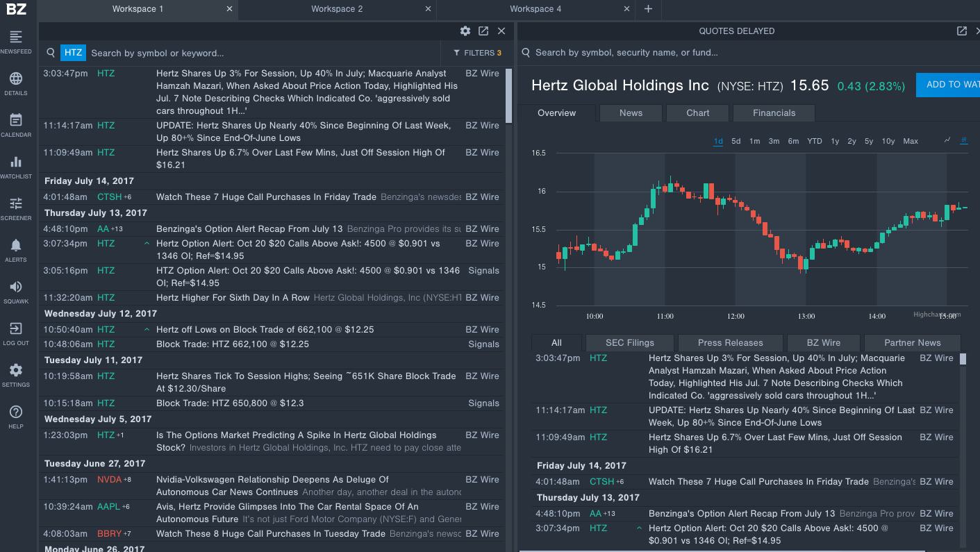Expand +13 tickers beside AA in newsfeed
The image size is (980, 552).
tap(117, 229)
